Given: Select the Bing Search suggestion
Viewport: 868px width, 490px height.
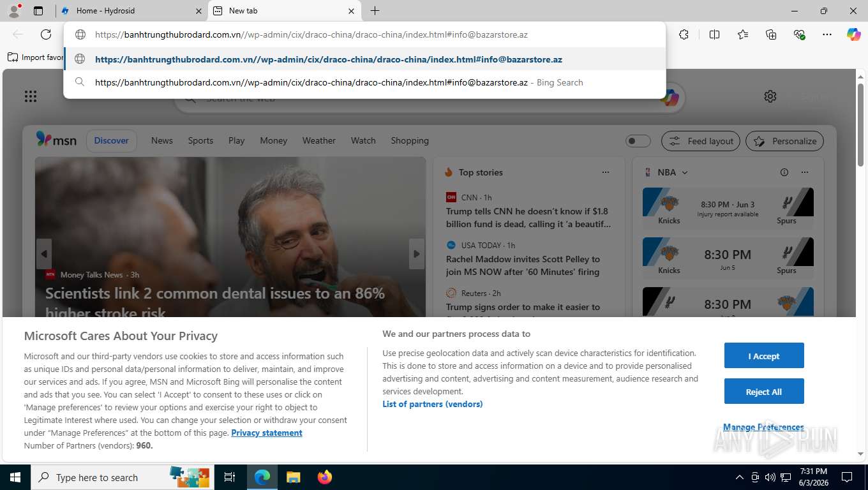Looking at the screenshot, I should point(365,82).
